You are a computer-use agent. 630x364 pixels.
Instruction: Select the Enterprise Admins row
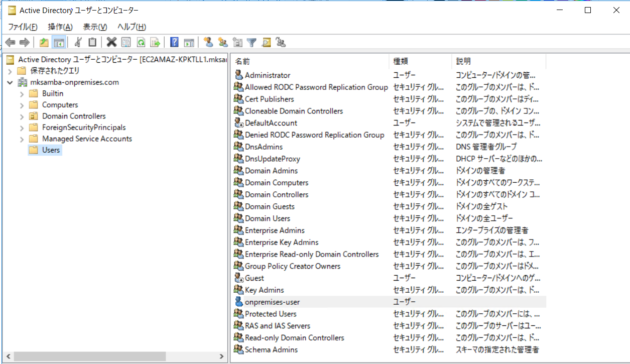coord(389,230)
